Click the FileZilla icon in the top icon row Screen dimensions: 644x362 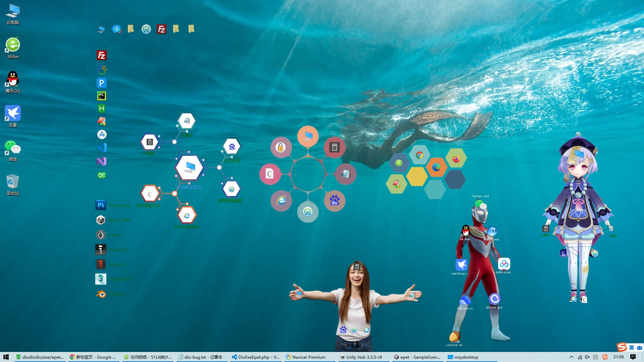click(x=161, y=29)
